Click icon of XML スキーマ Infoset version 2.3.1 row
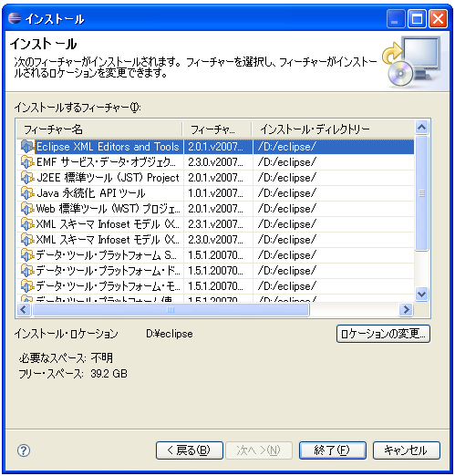Viewport: 455px width, 476px height. point(27,224)
